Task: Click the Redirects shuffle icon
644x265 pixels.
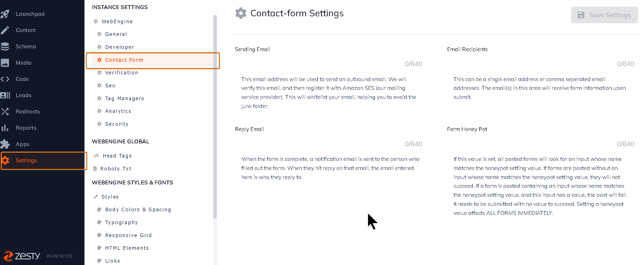Action: [5, 112]
